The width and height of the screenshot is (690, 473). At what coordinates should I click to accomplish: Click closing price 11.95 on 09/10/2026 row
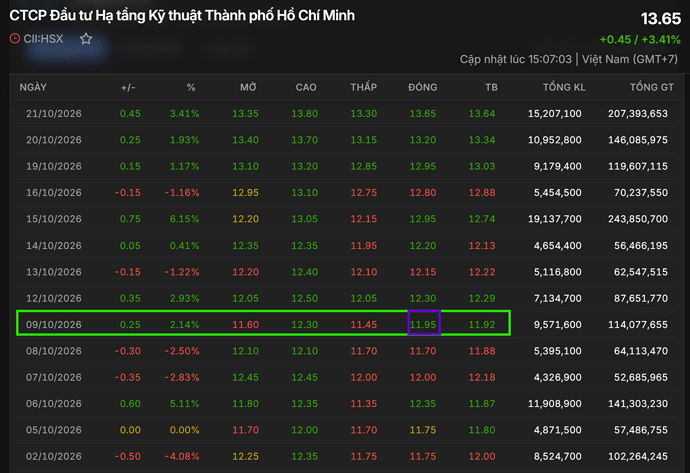[423, 325]
